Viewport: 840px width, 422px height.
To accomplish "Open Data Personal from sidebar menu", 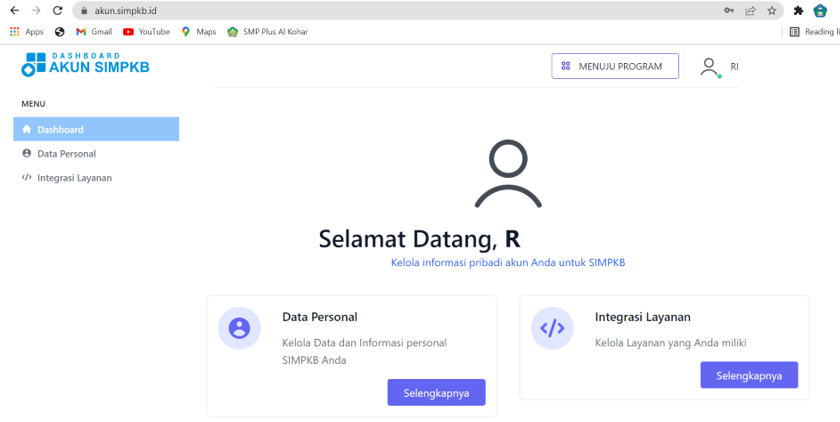I will click(x=66, y=154).
